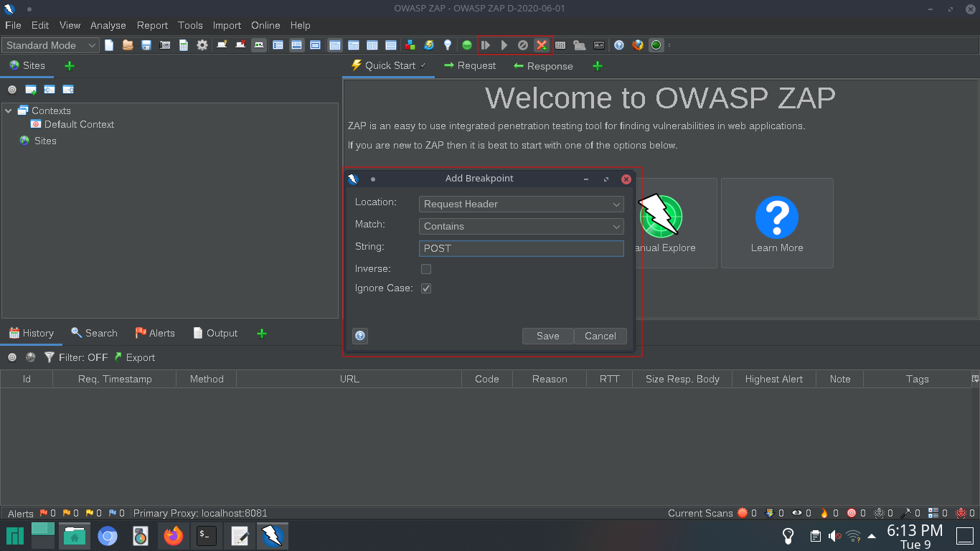Click the light bulb icon in ZAP toolbar

(x=448, y=45)
